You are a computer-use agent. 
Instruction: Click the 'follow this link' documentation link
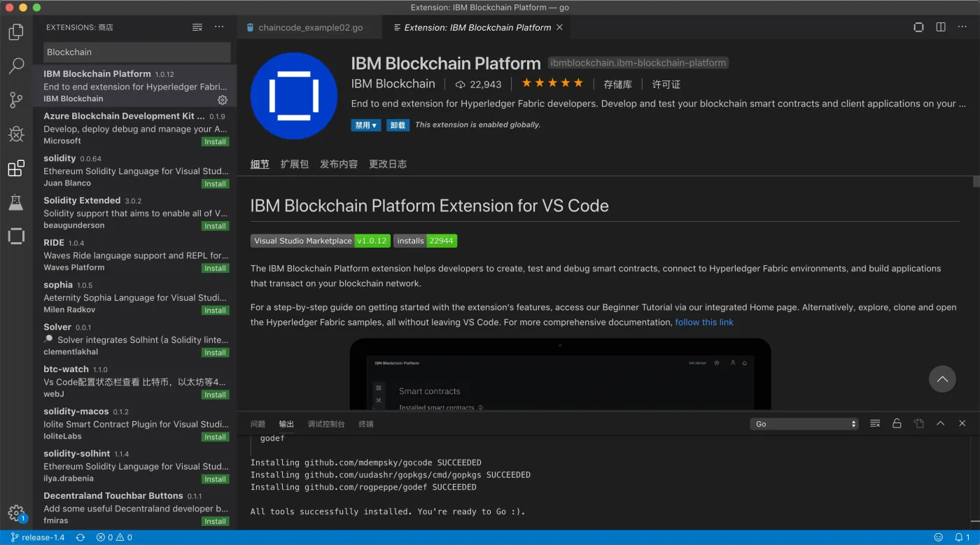pyautogui.click(x=704, y=323)
